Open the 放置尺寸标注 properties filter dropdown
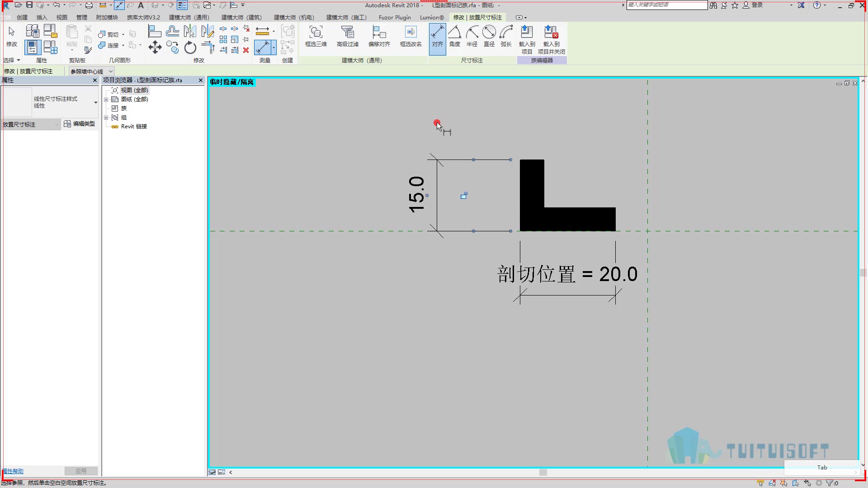868x488 pixels. tap(31, 124)
